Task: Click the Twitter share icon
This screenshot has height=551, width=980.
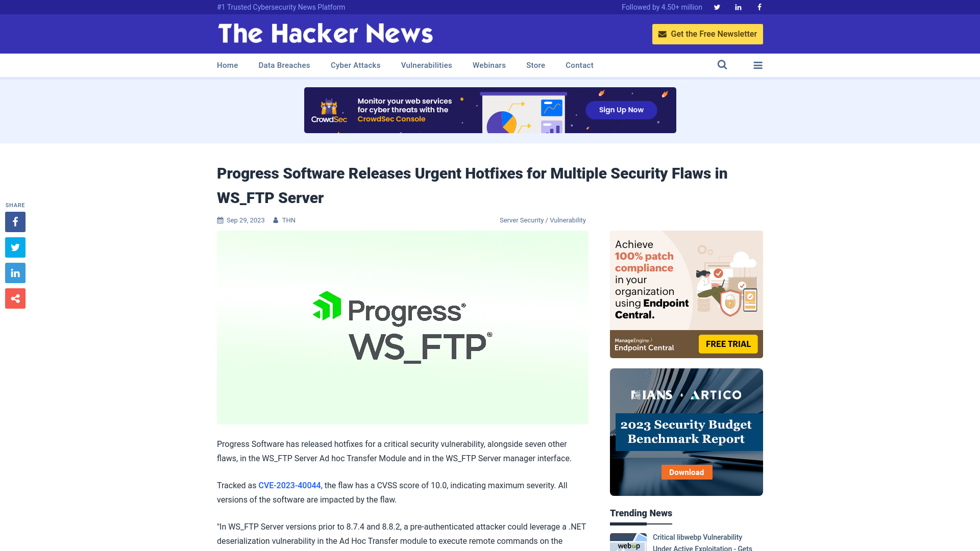Action: 15,247
